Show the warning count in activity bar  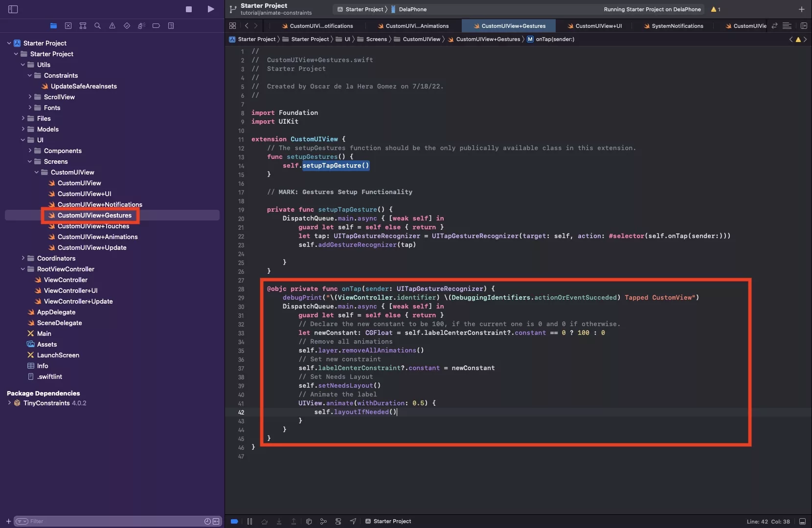coord(716,9)
